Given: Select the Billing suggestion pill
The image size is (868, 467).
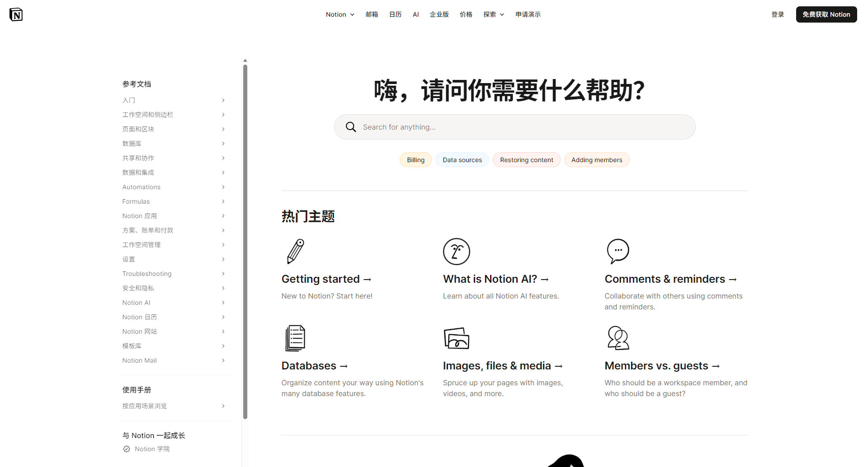Looking at the screenshot, I should point(415,159).
